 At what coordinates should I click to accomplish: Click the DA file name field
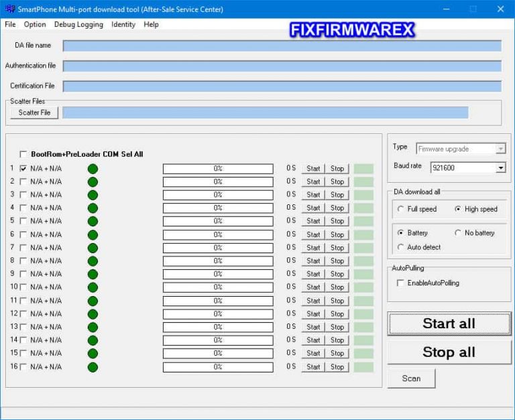tap(282, 46)
